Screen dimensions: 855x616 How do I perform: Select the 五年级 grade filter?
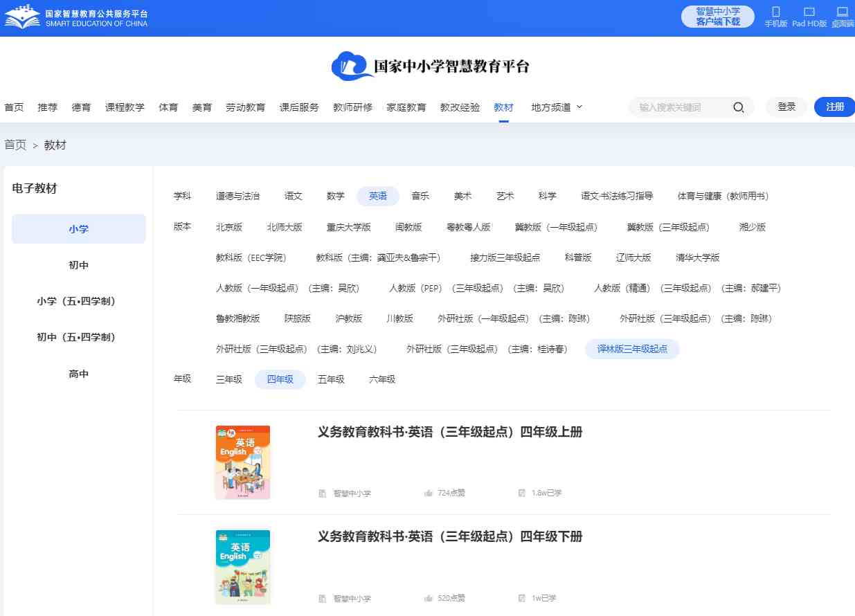click(331, 379)
